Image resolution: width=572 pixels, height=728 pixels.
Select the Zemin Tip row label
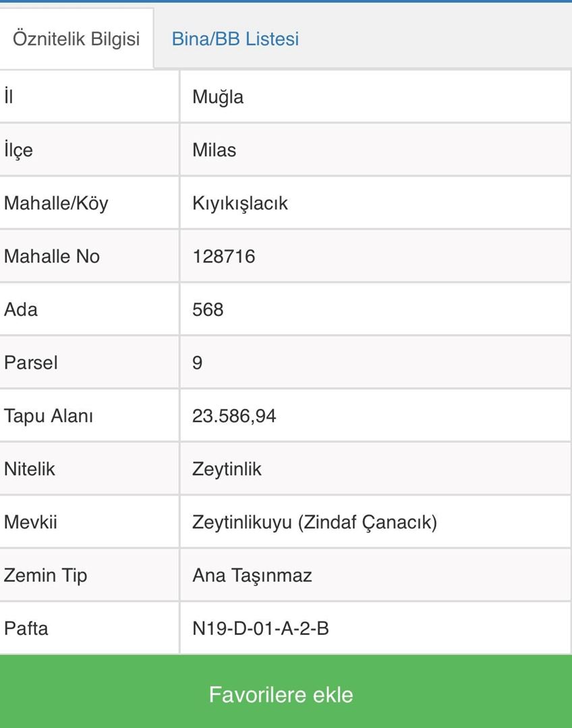click(x=46, y=576)
